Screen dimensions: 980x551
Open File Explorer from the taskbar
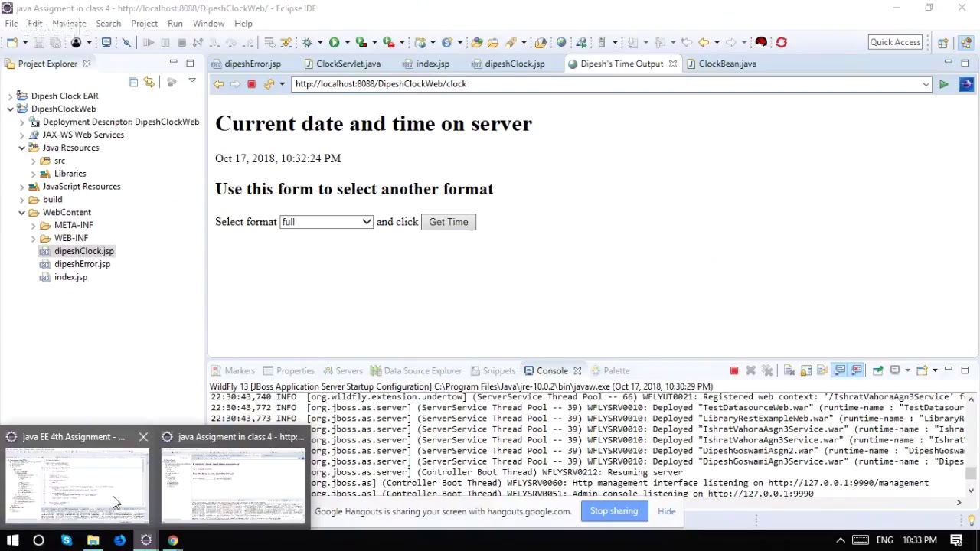point(93,540)
